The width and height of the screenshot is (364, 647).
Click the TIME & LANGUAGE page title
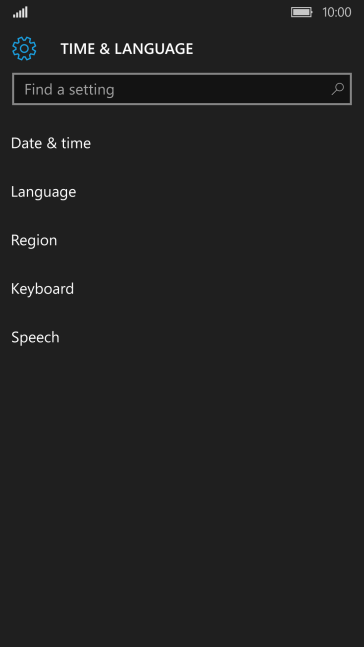coord(127,49)
